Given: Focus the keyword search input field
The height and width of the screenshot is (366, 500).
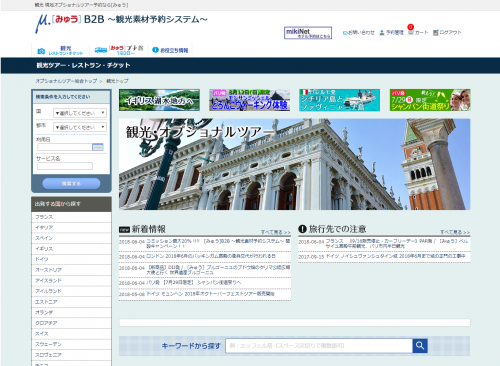Looking at the screenshot, I should (319, 346).
